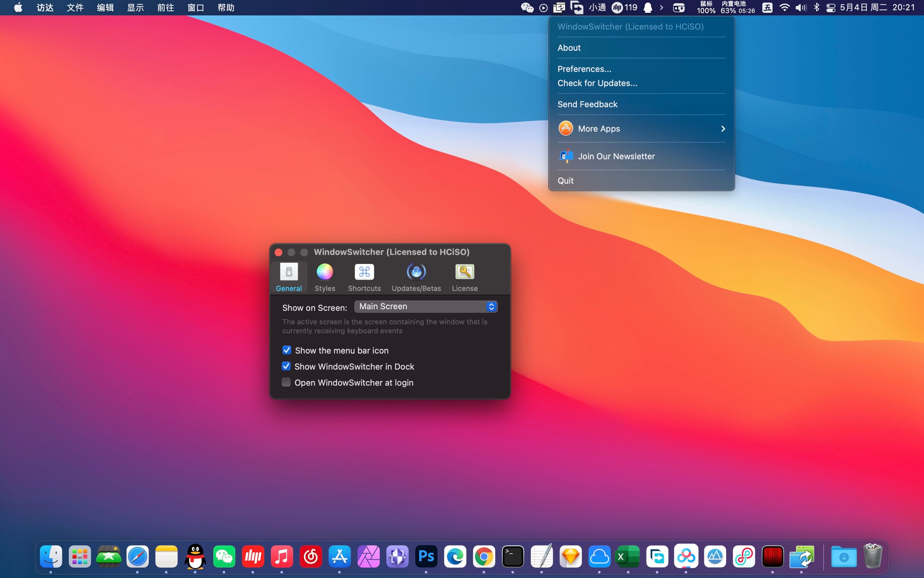Open QQ penguin app in Dock

click(195, 556)
